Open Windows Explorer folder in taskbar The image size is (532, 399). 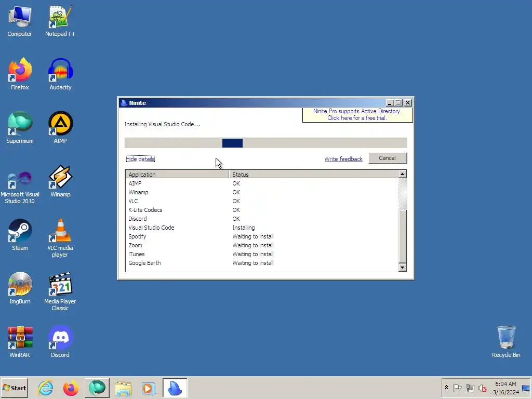point(123,388)
